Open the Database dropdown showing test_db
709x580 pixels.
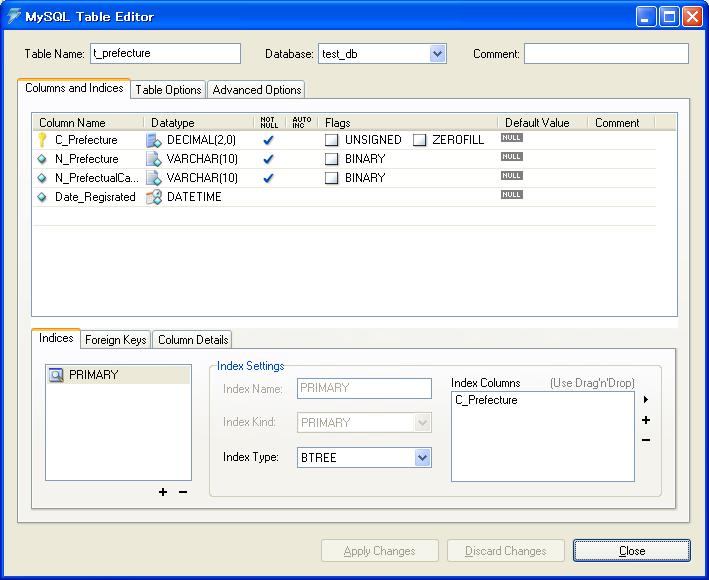437,54
